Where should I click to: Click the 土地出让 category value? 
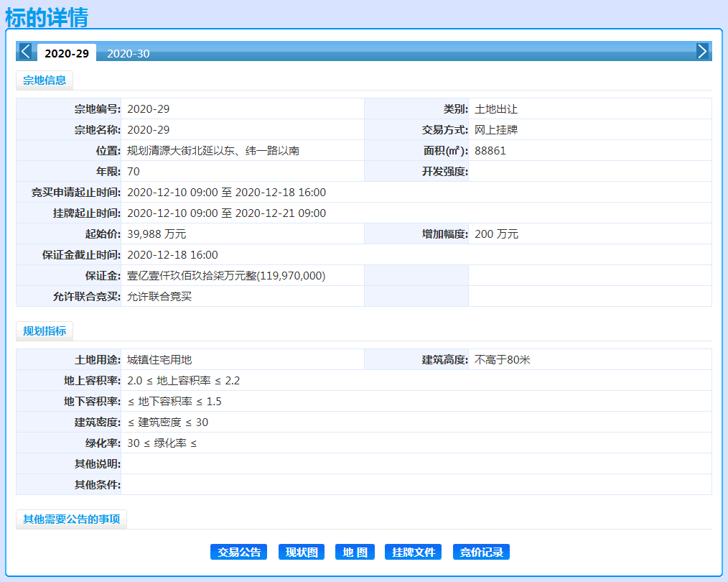pyautogui.click(x=496, y=109)
